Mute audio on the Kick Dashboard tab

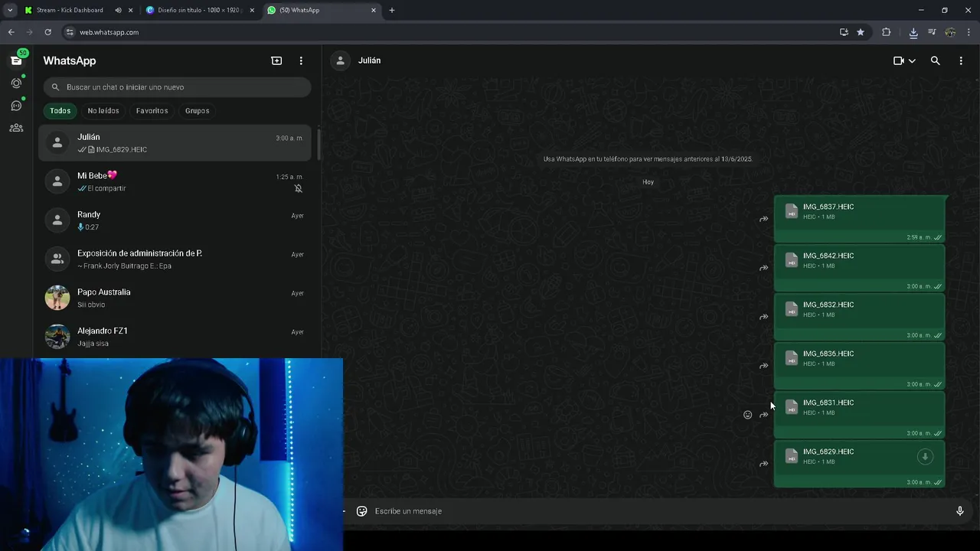click(x=118, y=10)
